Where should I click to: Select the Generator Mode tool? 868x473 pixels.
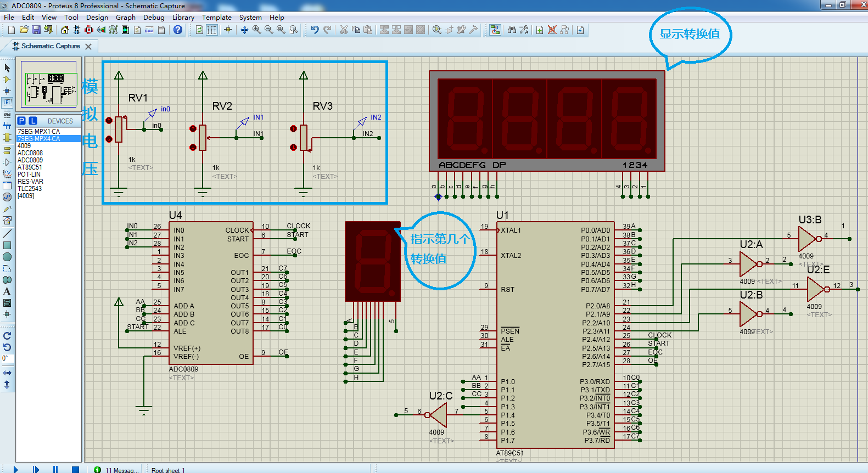point(7,197)
